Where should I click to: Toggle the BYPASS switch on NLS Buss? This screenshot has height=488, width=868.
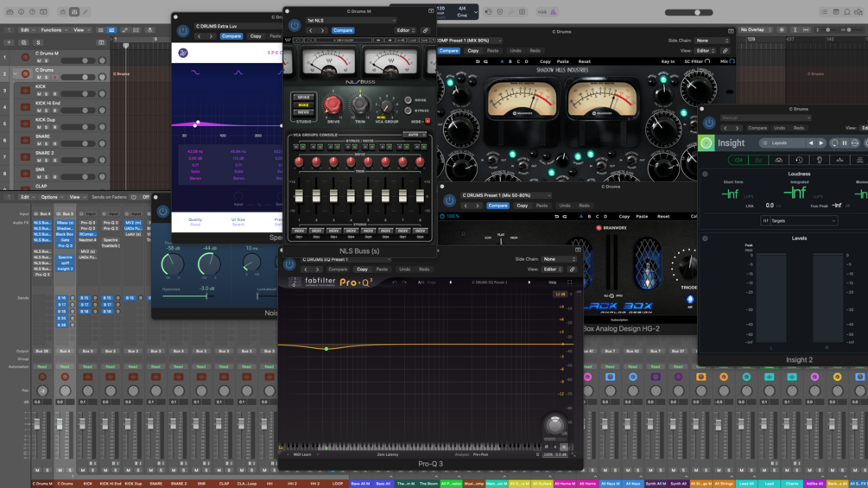click(408, 111)
